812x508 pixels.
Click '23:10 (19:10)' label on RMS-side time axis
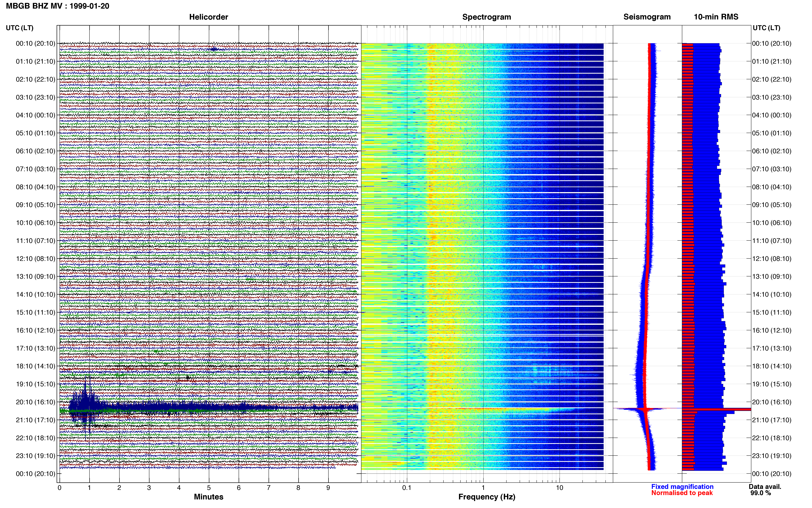[772, 456]
